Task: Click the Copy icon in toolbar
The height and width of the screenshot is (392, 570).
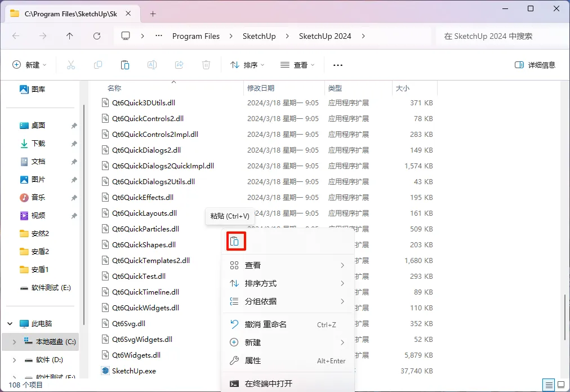Action: tap(98, 65)
